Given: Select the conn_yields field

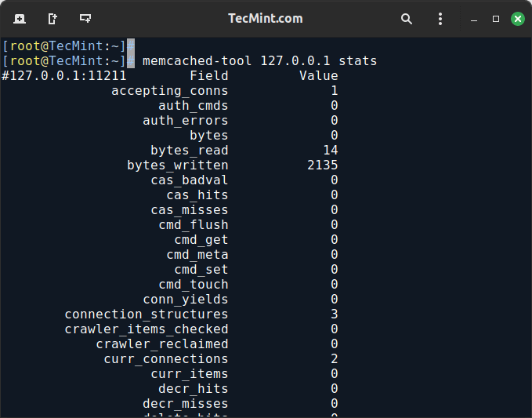Looking at the screenshot, I should (185, 300).
